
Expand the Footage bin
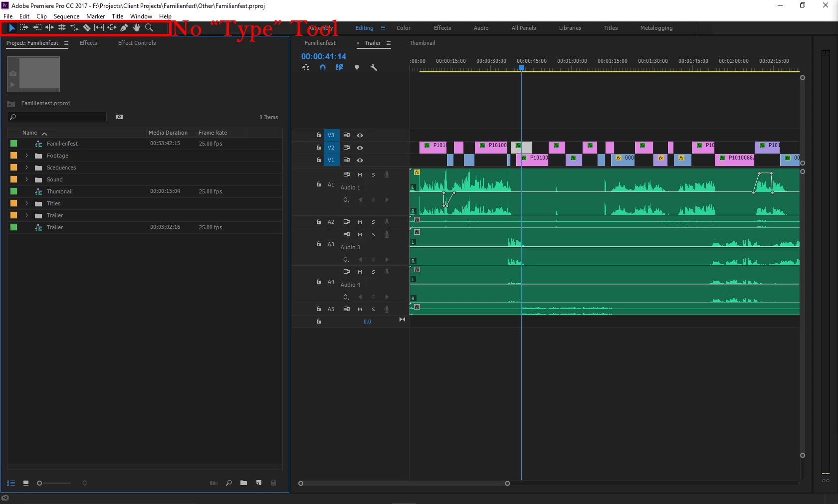tap(27, 156)
